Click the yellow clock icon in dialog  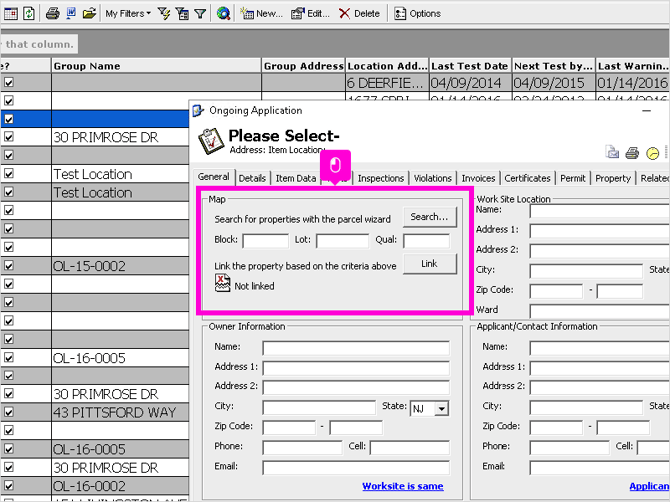coord(652,153)
